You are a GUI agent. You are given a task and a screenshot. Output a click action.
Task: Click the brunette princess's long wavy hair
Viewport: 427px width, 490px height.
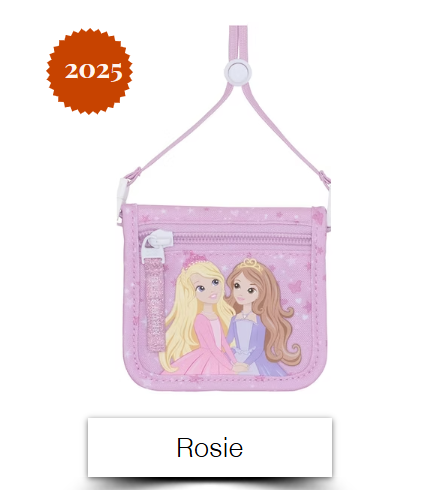279,319
